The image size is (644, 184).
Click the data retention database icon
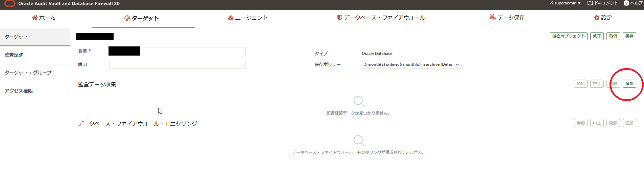tap(493, 17)
